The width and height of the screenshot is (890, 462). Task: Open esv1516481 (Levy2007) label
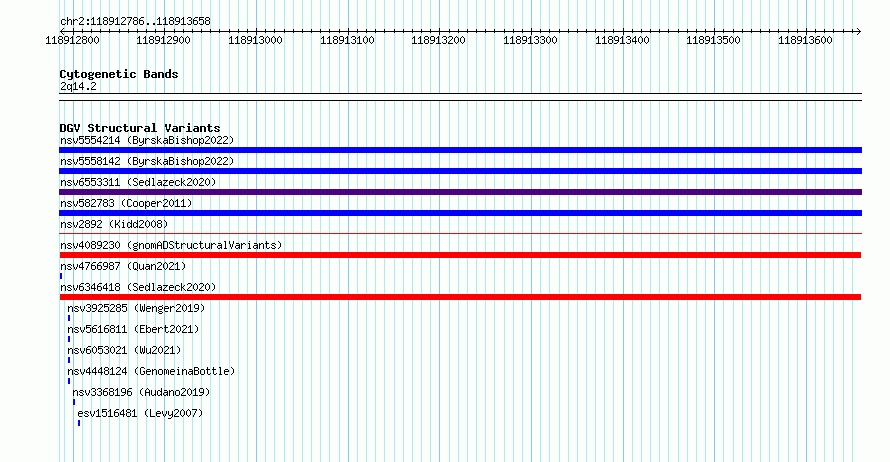pyautogui.click(x=140, y=413)
